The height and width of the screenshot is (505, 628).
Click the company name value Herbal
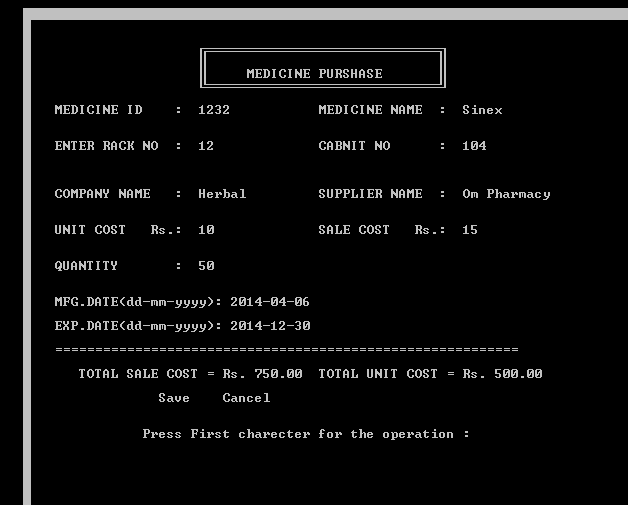pos(222,194)
